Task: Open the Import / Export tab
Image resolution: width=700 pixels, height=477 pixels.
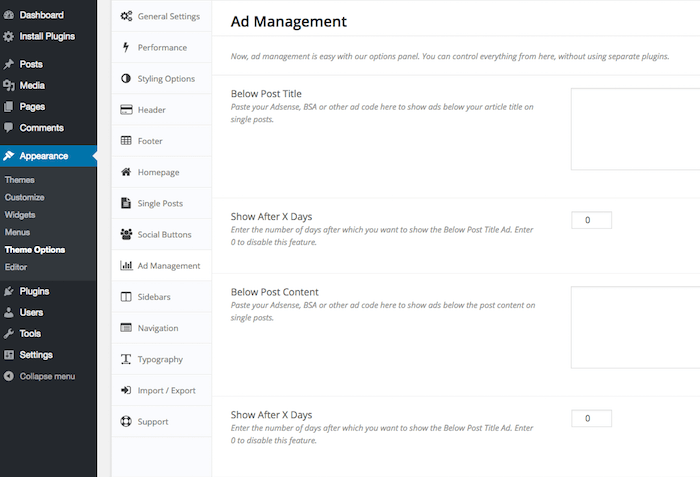Action: tap(162, 390)
